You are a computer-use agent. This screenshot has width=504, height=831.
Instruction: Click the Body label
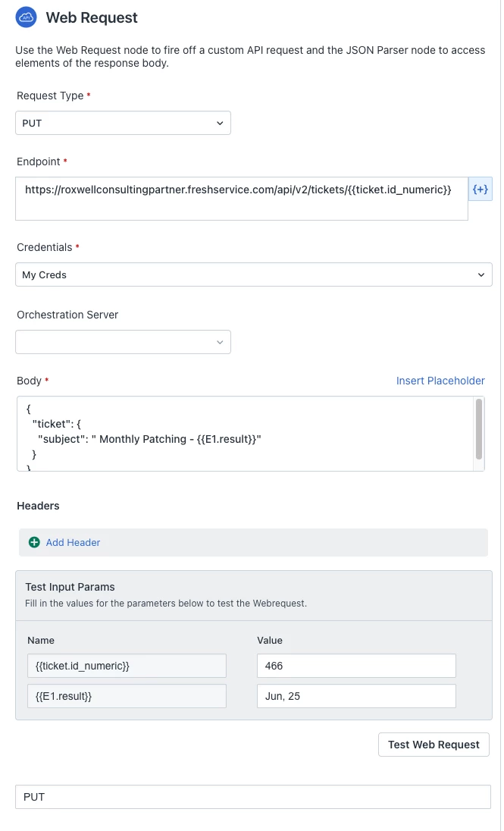(29, 381)
